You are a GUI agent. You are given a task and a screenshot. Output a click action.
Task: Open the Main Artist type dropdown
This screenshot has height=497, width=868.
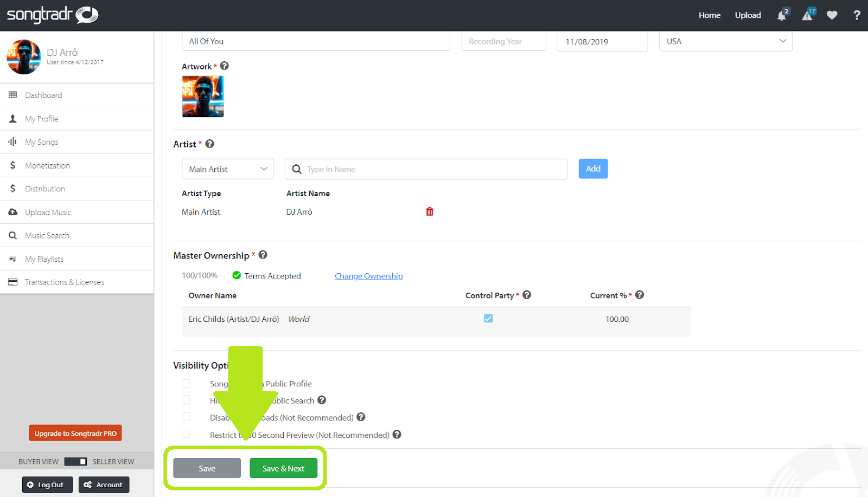point(227,169)
